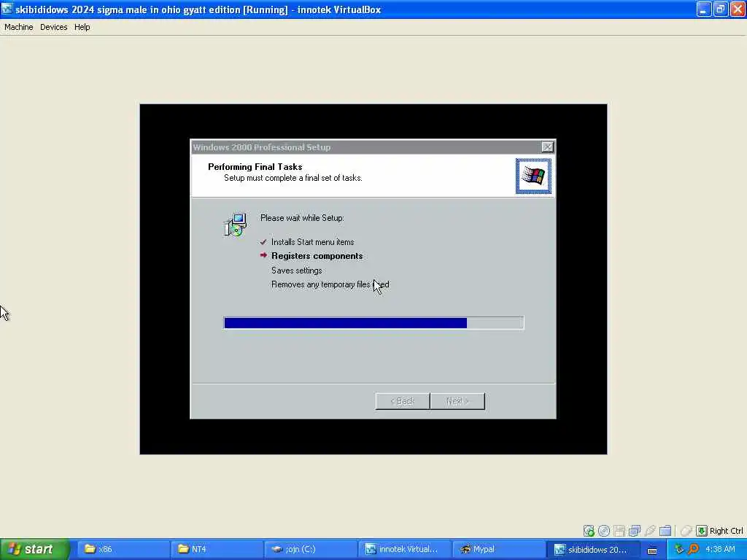
Task: Switch to the x86 folder taskbar button
Action: pos(123,549)
